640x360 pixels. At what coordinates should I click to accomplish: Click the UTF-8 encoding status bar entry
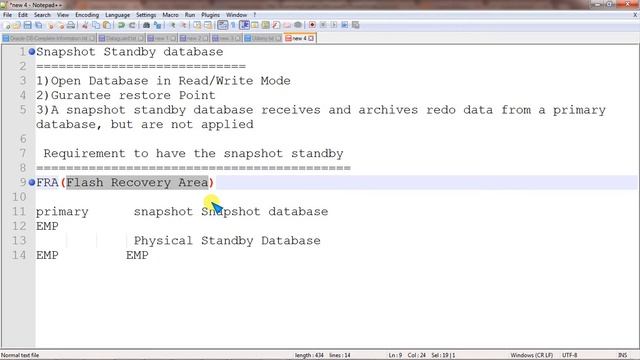(x=569, y=355)
